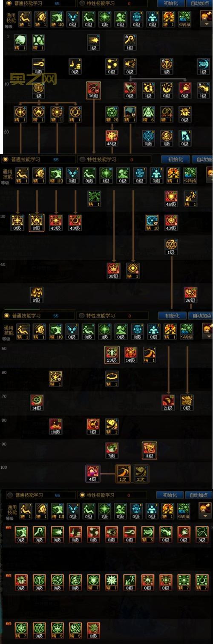Select 普通技能学习 radio in the bottom TP panel
Screen dimensions: 213x644
[26, 495]
